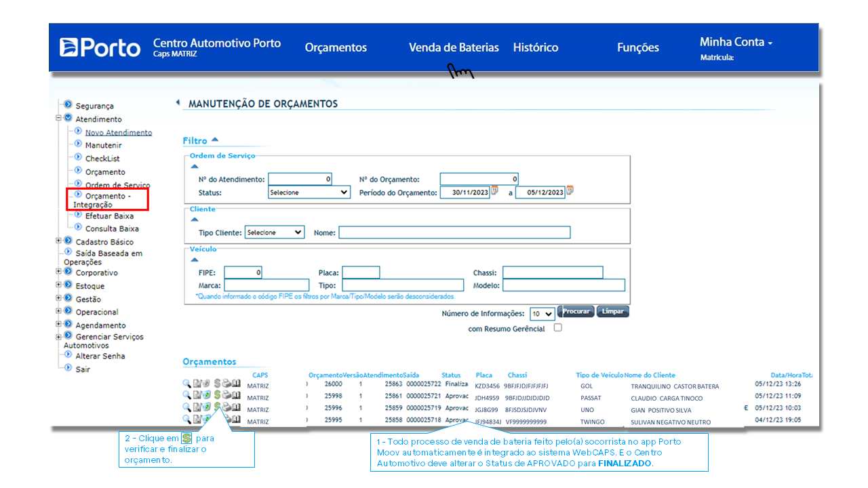The height and width of the screenshot is (488, 868).
Task: Open the calendar for the period end date
Action: click(x=570, y=190)
